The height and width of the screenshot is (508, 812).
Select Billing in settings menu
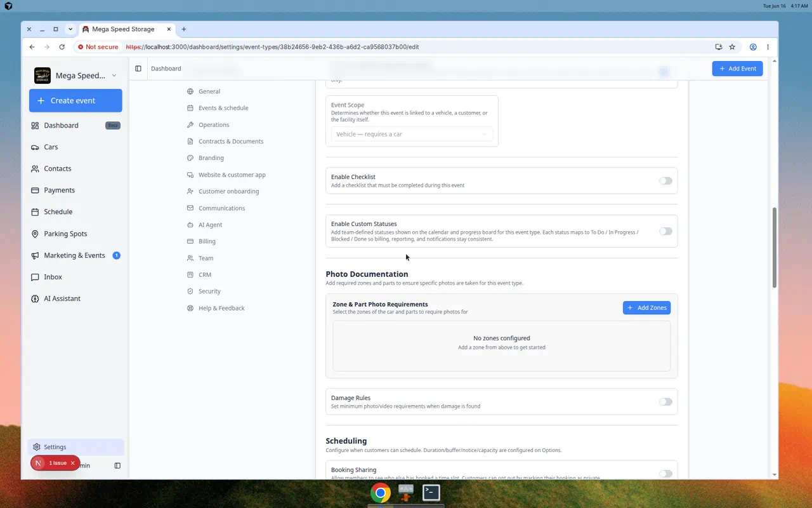[207, 241]
